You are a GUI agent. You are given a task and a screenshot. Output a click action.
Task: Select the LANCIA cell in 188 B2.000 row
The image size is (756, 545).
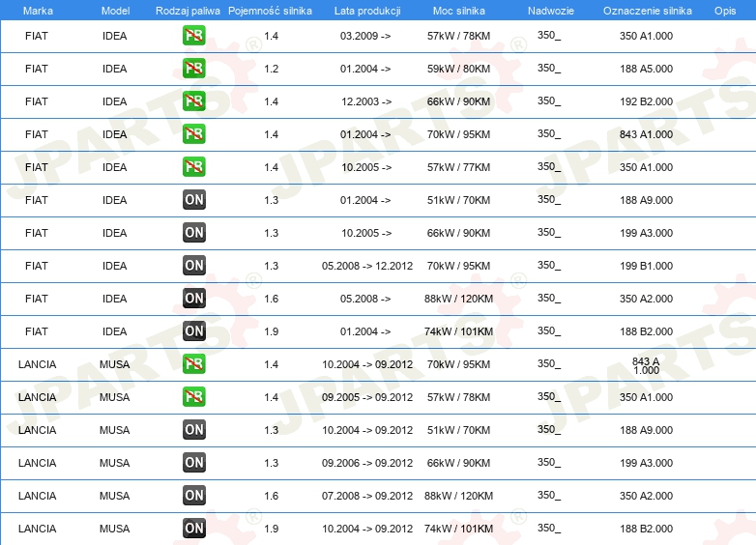[x=37, y=529]
